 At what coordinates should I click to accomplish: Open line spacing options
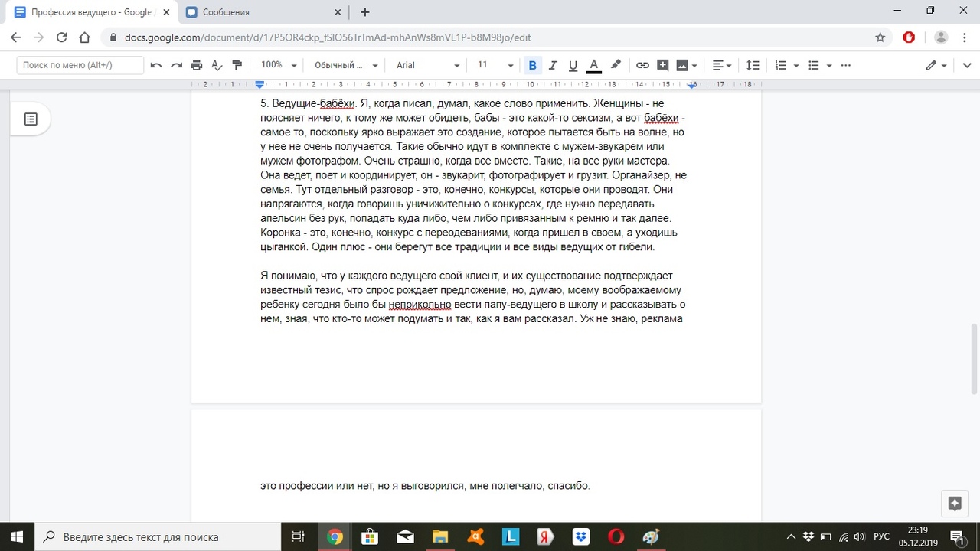click(753, 65)
